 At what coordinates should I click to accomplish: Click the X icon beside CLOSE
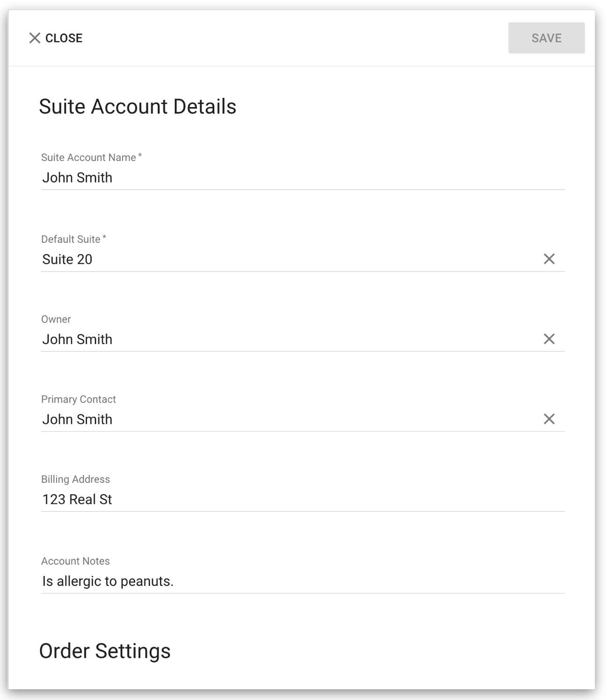click(x=35, y=38)
